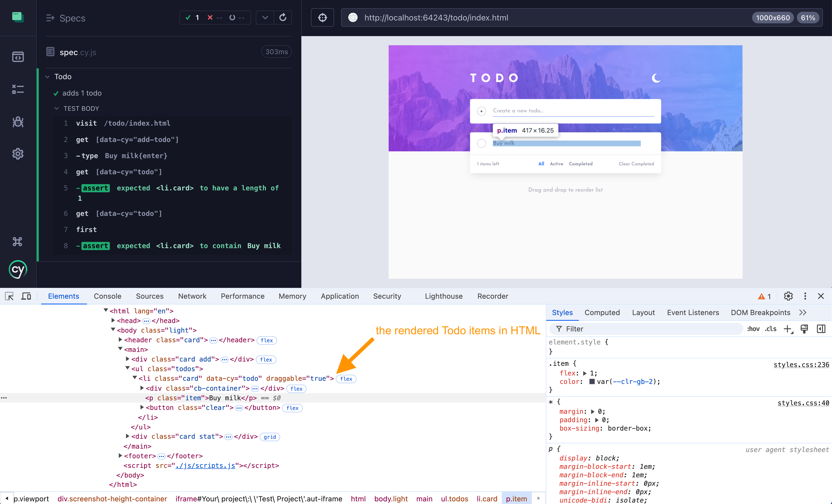Click the spec file document icon
Screen dimensions: 832x504
[x=50, y=52]
